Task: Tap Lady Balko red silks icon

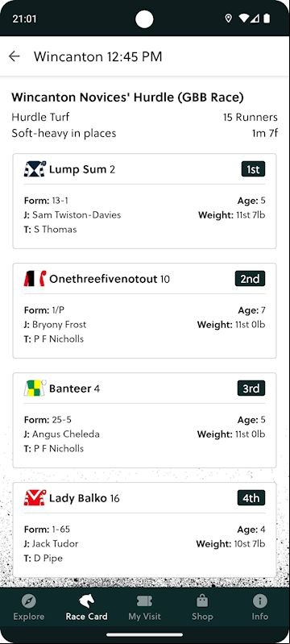Action: (35, 498)
